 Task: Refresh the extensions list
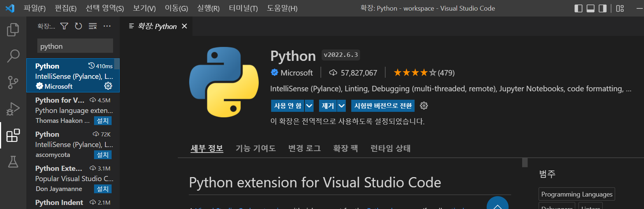point(78,26)
